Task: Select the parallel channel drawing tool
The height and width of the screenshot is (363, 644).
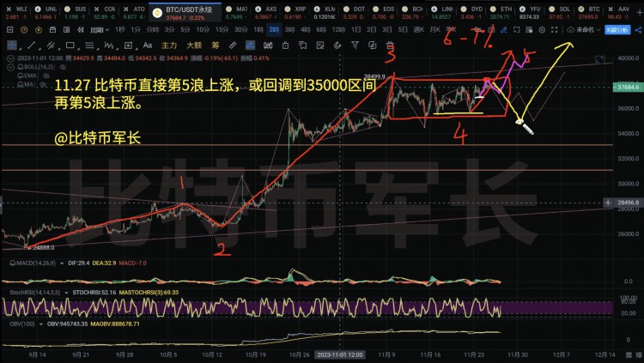Action: [x=51, y=45]
